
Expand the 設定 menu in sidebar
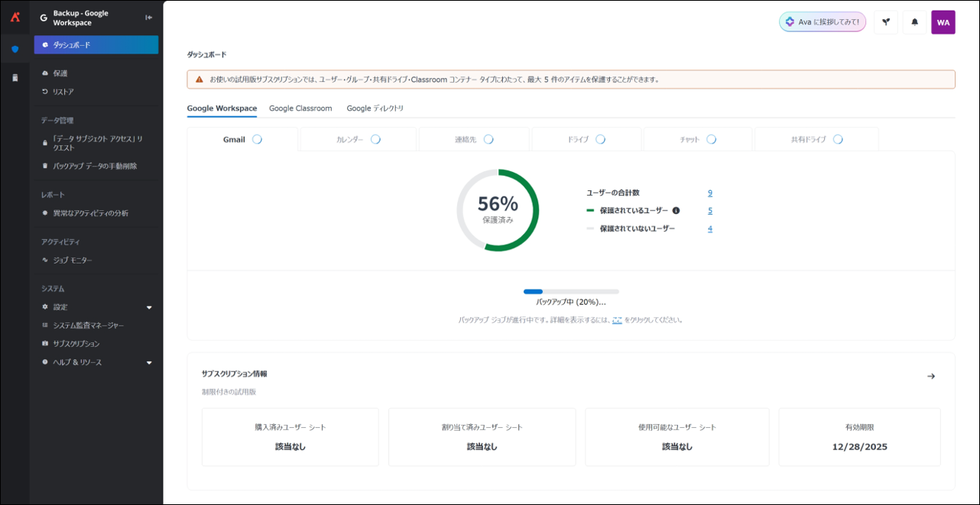coord(149,307)
